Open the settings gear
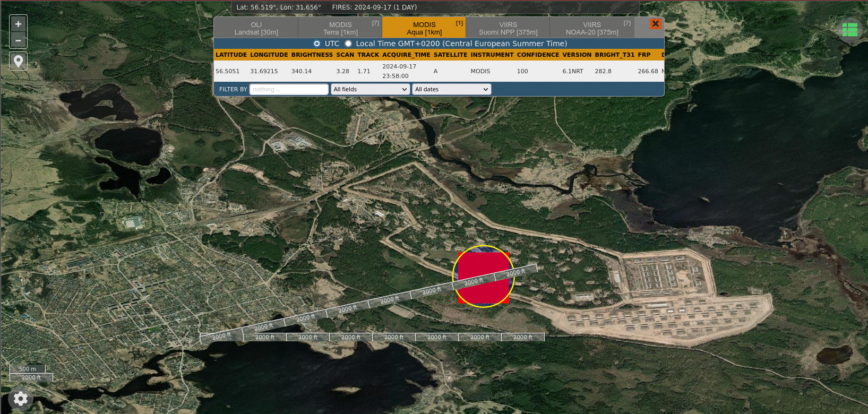 tap(21, 399)
